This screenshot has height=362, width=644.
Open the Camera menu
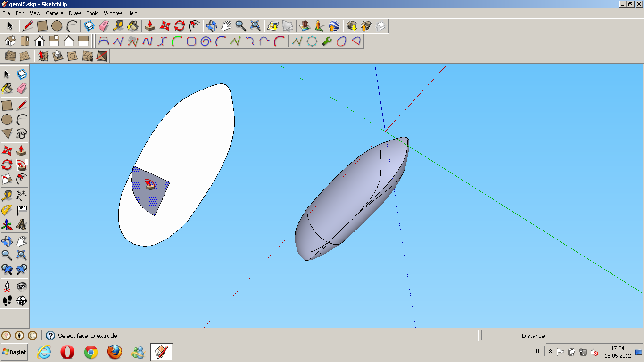click(x=55, y=13)
